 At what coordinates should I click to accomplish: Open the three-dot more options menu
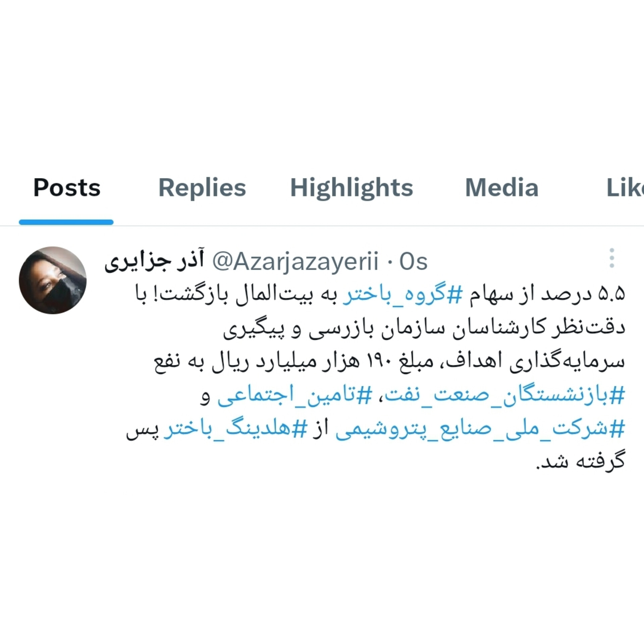pyautogui.click(x=611, y=258)
